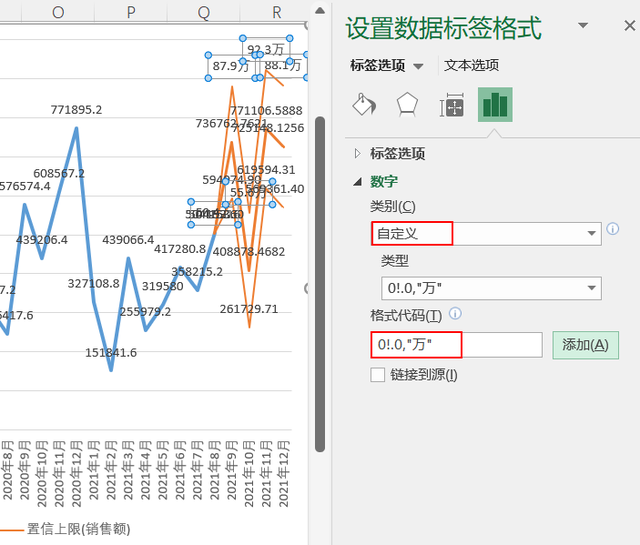Expand the 标签选项 section

(x=358, y=153)
